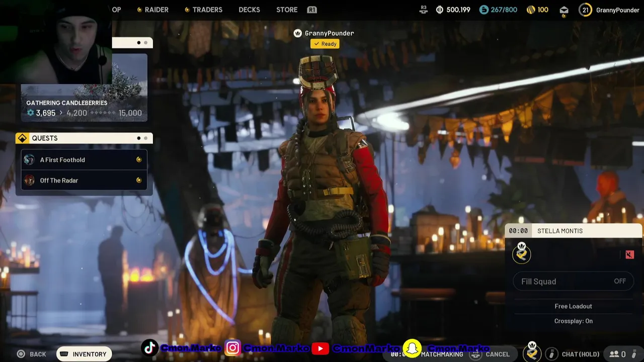Click the A First Foothold trader portrait

click(x=30, y=160)
